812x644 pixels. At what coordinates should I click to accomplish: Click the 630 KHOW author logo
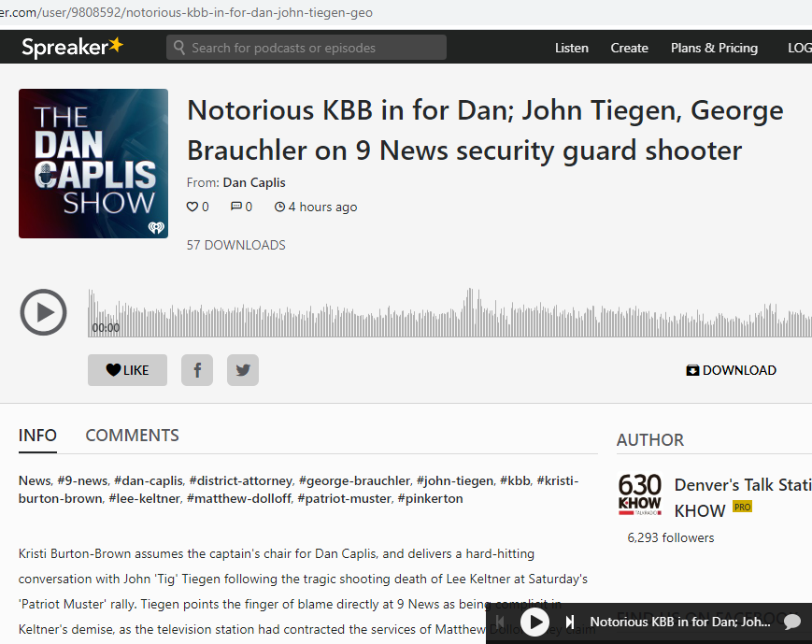[640, 494]
